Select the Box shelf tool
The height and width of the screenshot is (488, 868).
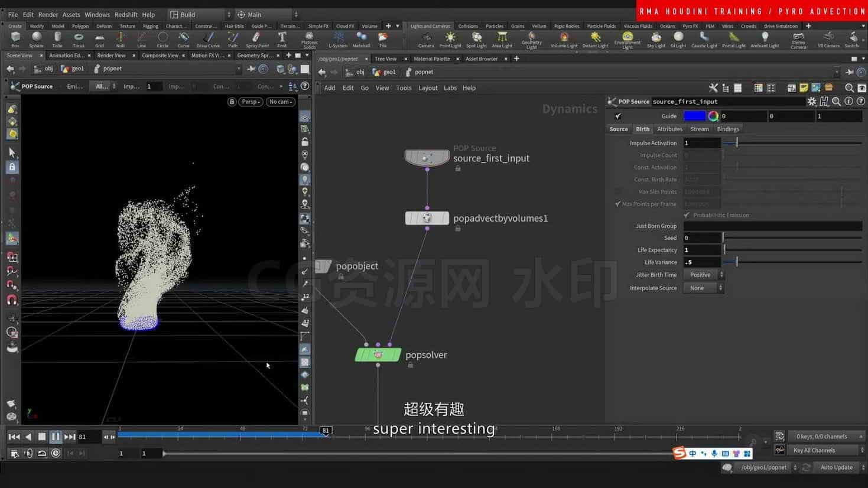[15, 40]
